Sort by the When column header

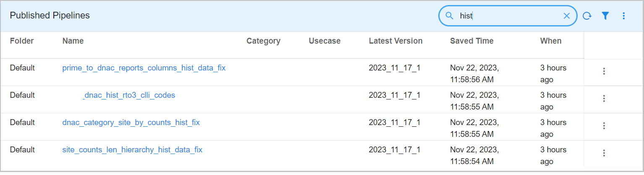point(550,41)
